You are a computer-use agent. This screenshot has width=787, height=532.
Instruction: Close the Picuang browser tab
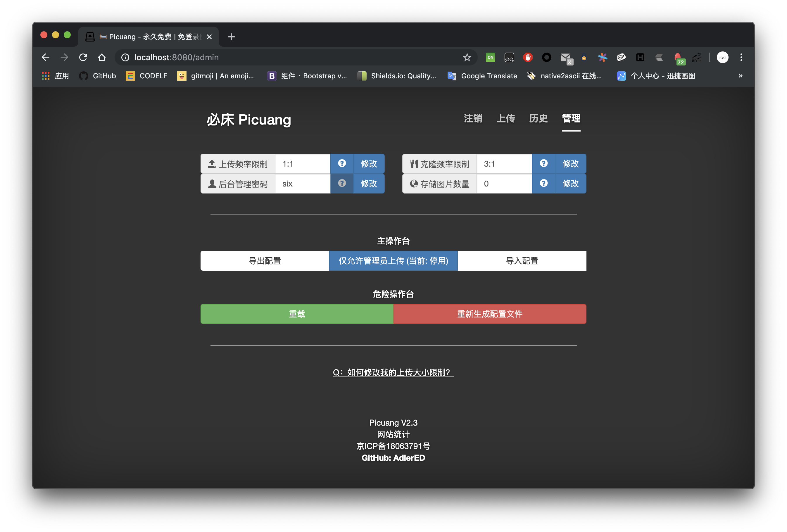tap(209, 37)
